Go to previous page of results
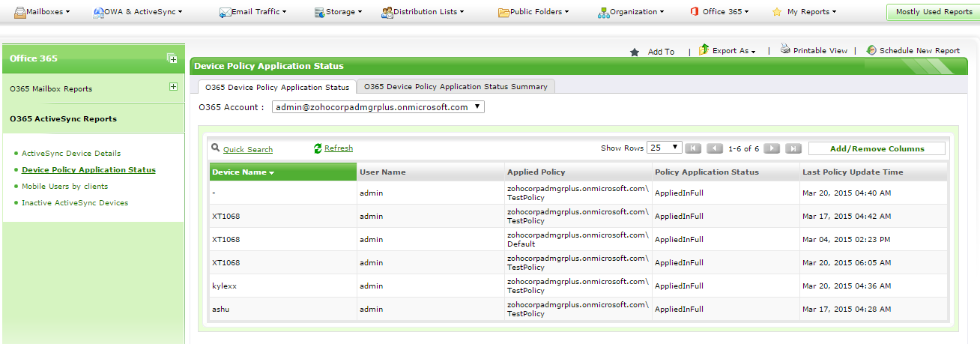This screenshot has height=344, width=980. pos(715,148)
